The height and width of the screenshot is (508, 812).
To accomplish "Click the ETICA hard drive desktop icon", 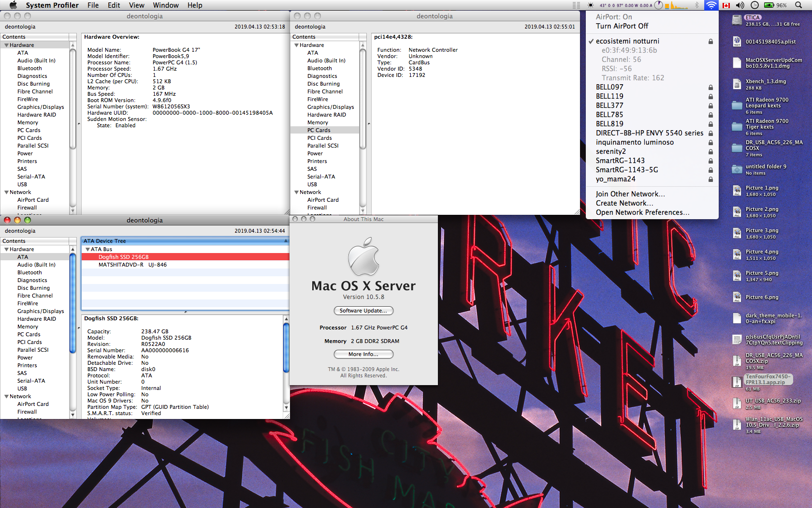I will (x=737, y=20).
